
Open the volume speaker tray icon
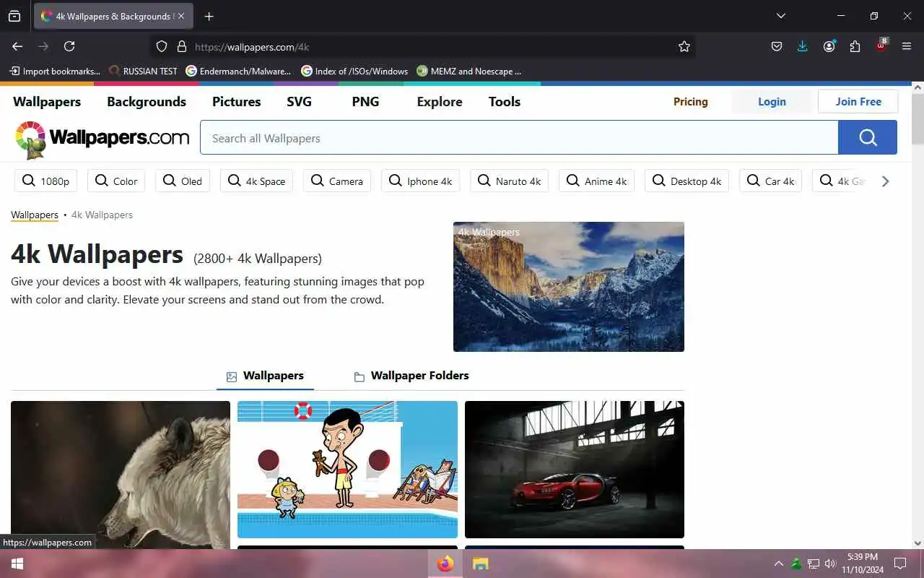(830, 564)
